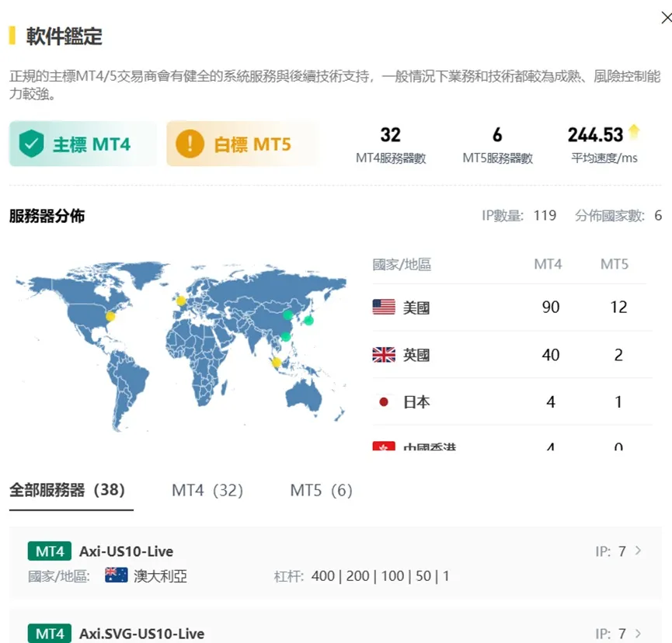
Task: Switch to the MT4 (32) tab
Action: (x=207, y=490)
